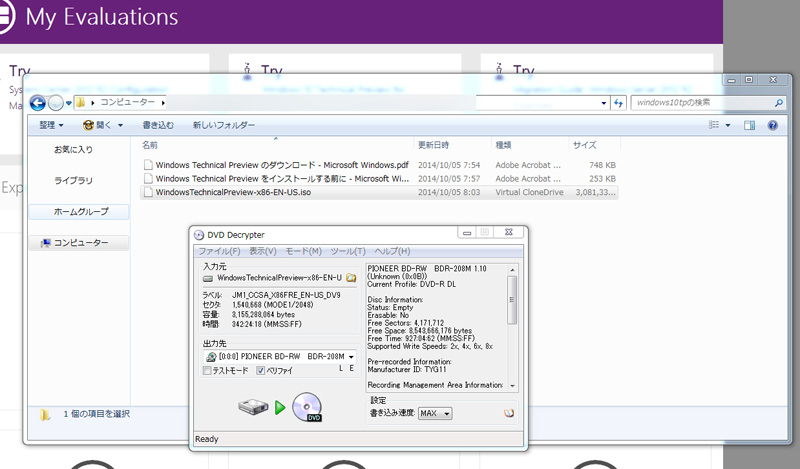The image size is (800, 469).
Task: Toggle the Explorer preview pane icon
Action: 749,125
